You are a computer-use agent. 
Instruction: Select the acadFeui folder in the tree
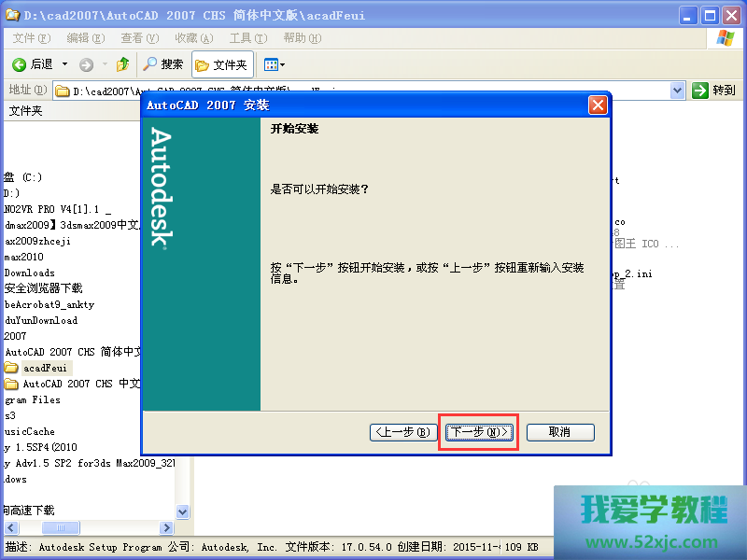(x=45, y=368)
